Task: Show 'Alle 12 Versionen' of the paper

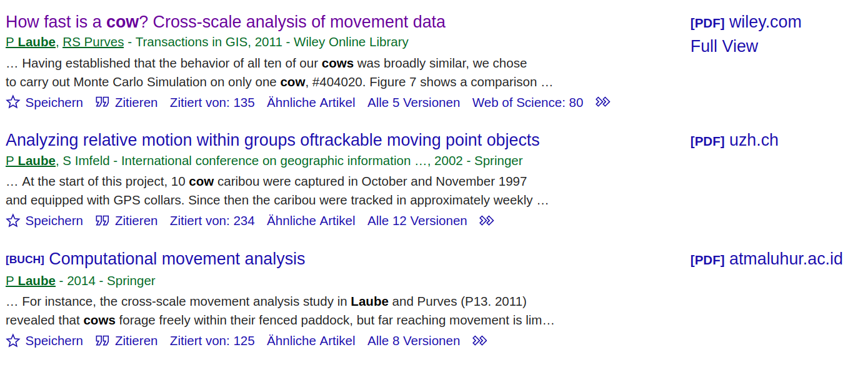Action: pyautogui.click(x=417, y=221)
